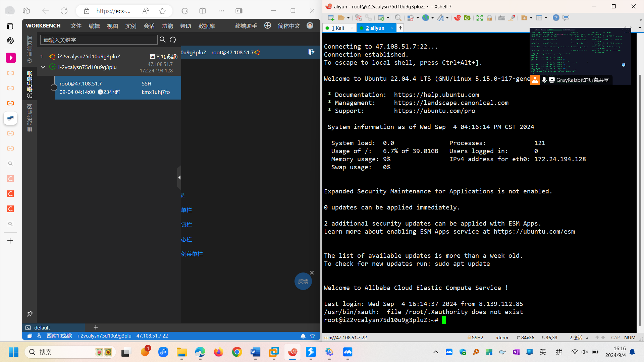Select the radio button for root@47.108.51.7 session
The height and width of the screenshot is (362, 644).
54,87
